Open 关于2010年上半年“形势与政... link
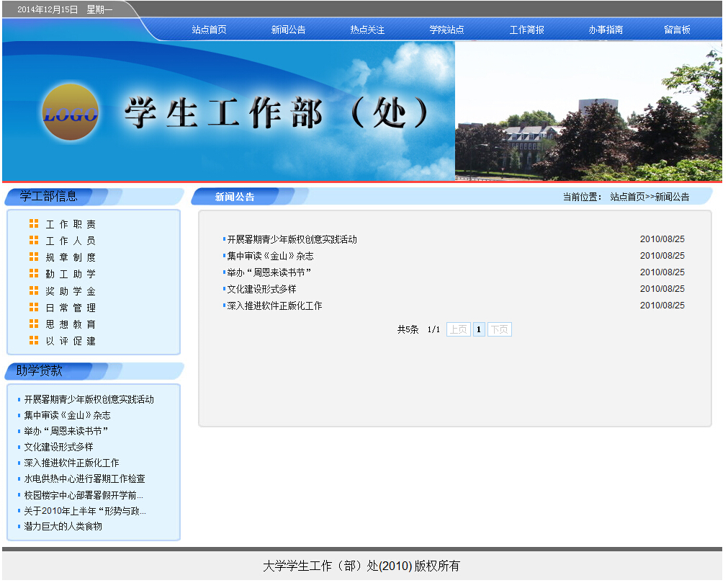 (85, 511)
